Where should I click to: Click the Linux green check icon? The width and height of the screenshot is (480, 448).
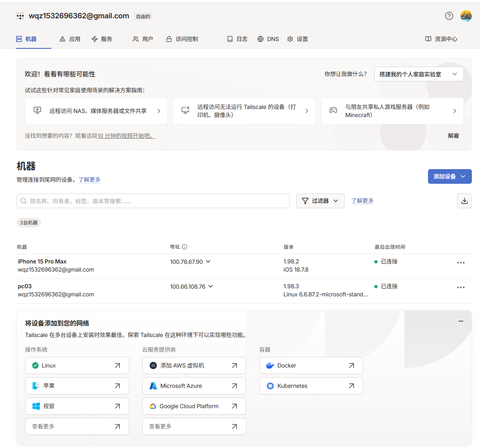point(35,365)
